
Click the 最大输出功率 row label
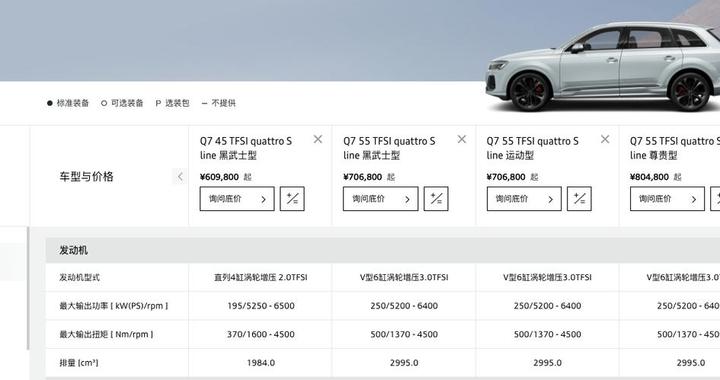[113, 306]
